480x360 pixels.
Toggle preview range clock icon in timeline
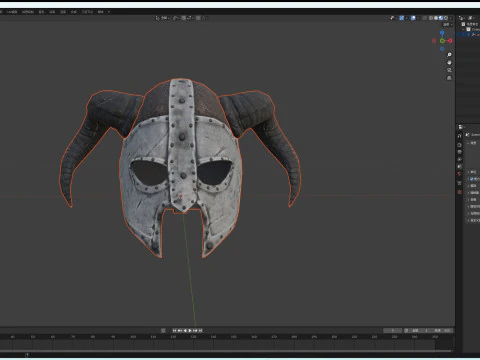(406, 330)
